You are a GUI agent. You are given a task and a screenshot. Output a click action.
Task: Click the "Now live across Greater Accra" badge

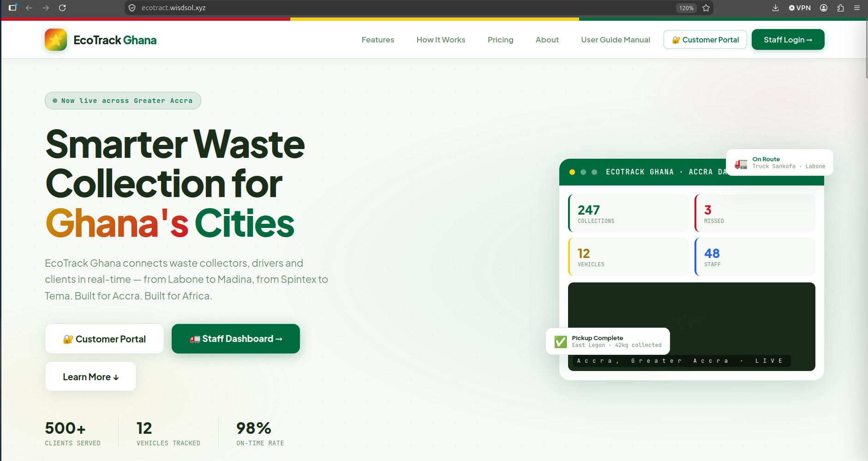[x=123, y=101]
